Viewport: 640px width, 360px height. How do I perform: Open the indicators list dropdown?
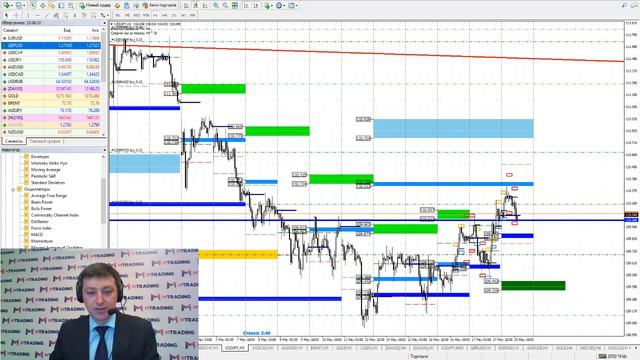[x=268, y=6]
